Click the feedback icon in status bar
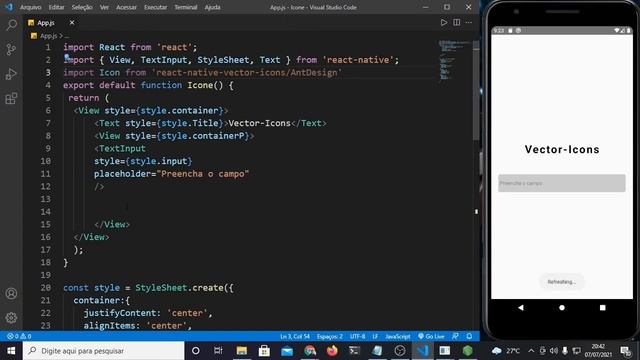640x360 pixels. point(456,336)
